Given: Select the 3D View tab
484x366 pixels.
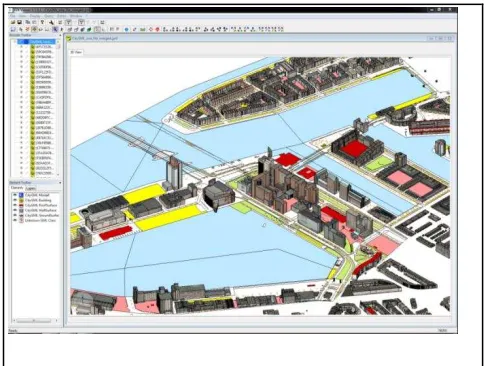Looking at the screenshot, I should (77, 52).
